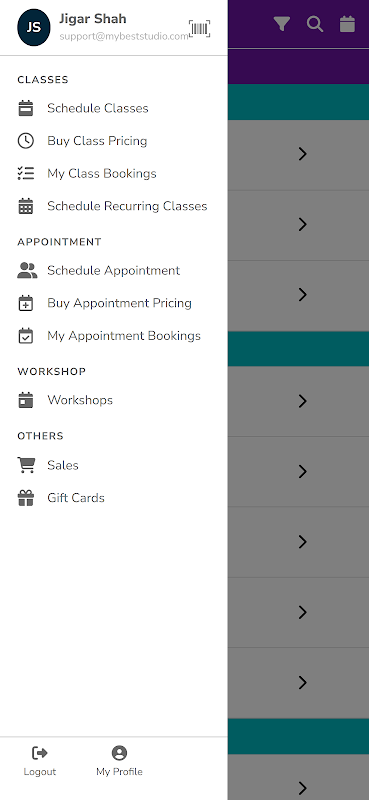Viewport: 369px width, 800px height.
Task: Expand the second gray row chevron
Action: point(303,224)
